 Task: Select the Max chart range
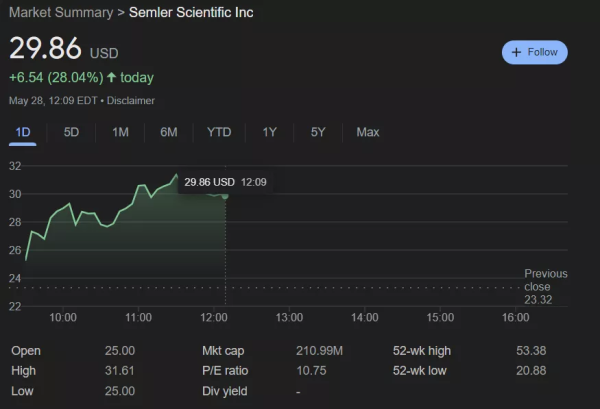point(368,132)
